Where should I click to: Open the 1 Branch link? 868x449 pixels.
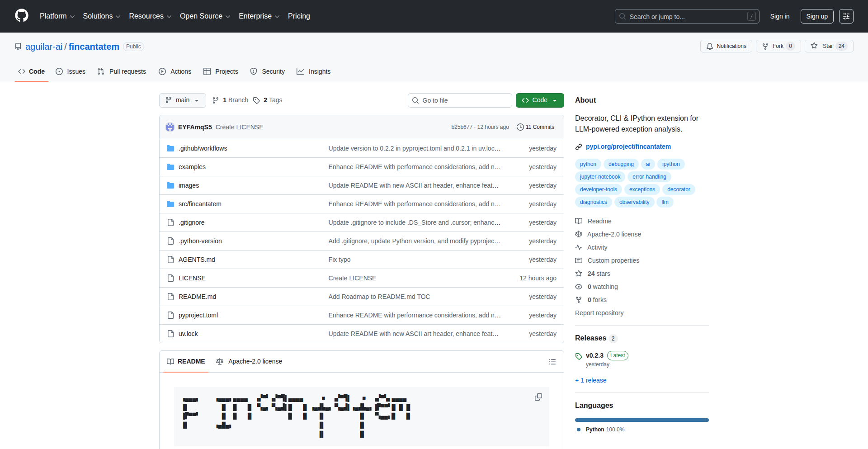(x=231, y=100)
